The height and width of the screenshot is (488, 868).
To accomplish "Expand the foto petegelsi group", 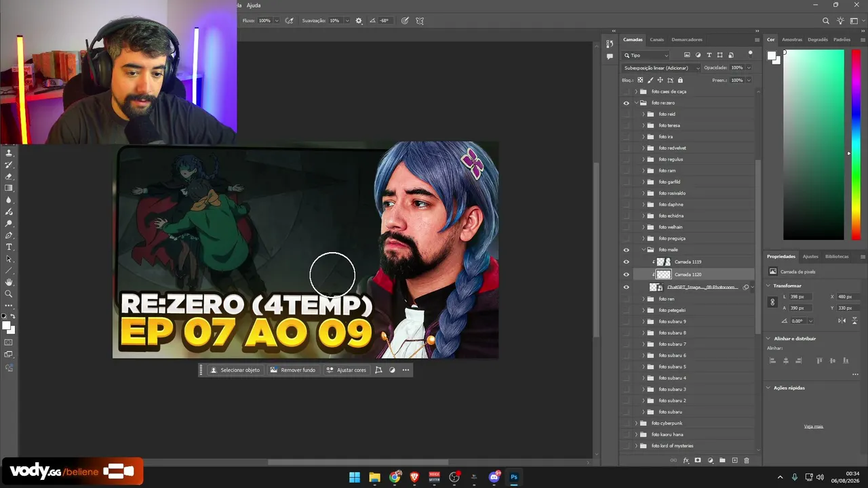I will [644, 310].
